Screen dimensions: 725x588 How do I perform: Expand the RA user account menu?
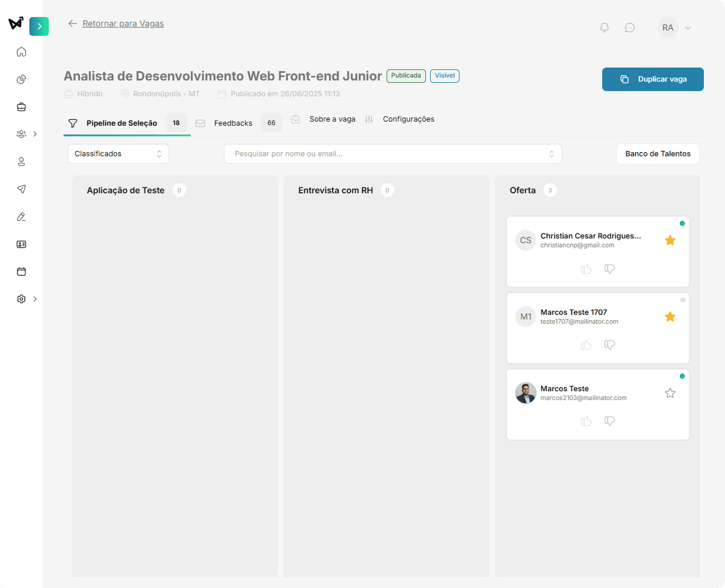[x=675, y=28]
